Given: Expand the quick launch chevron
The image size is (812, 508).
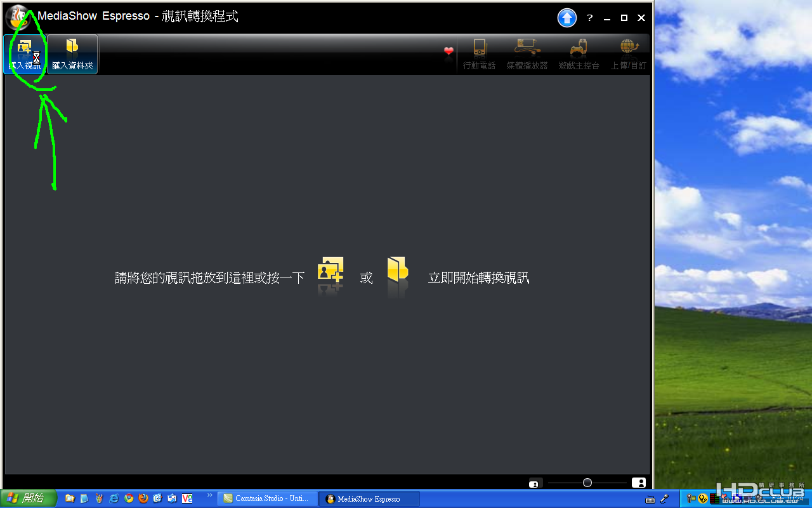Looking at the screenshot, I should [210, 495].
